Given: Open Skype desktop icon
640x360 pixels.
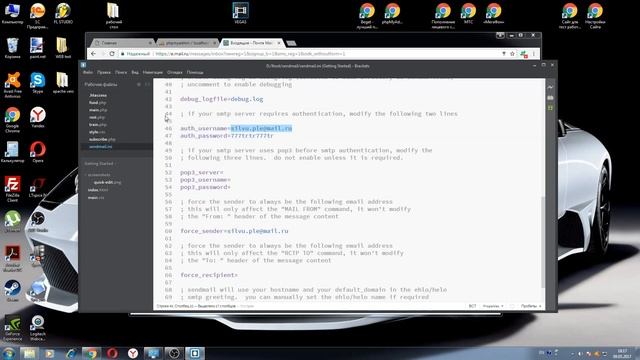Looking at the screenshot, I should [38, 83].
